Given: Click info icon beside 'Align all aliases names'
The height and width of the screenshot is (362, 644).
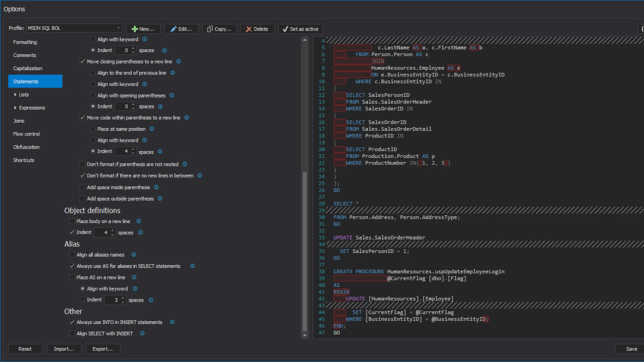Looking at the screenshot, I should (134, 255).
